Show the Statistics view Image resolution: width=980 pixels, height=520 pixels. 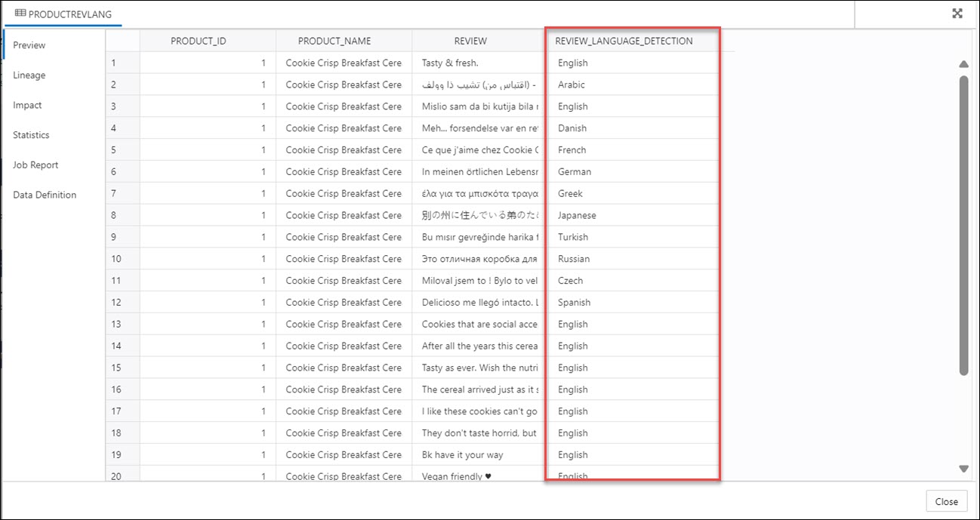tap(31, 134)
